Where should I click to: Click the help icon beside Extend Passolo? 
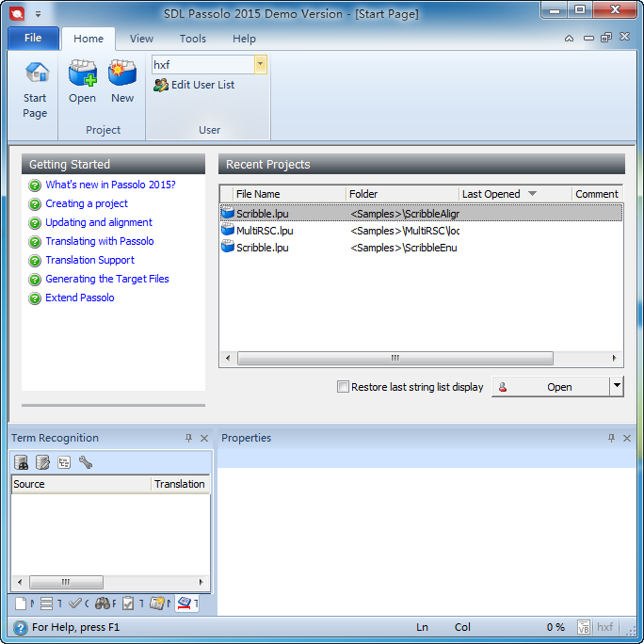35,298
